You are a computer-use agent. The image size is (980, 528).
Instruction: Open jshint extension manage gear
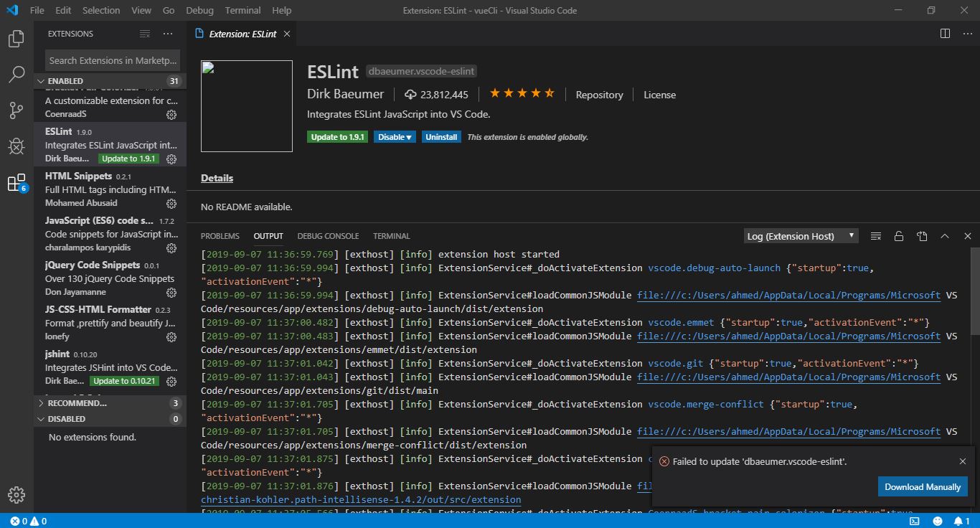click(x=171, y=382)
